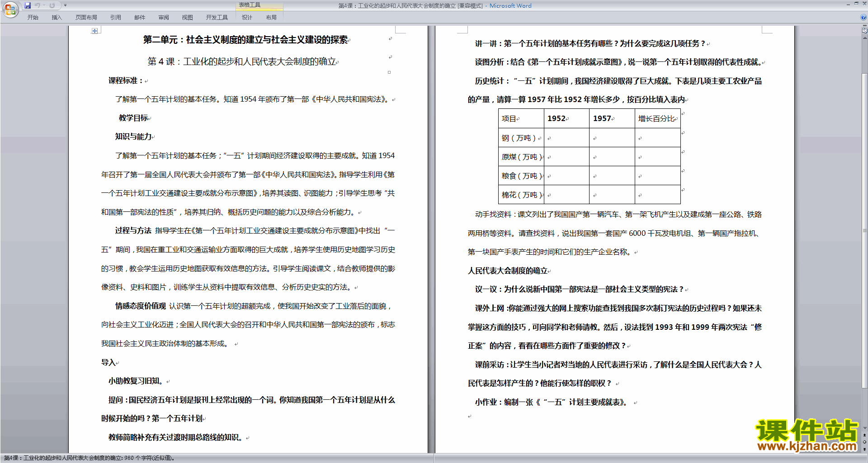Screen dimensions: 868x463
Task: Click the table cell 棉花（万吨）
Action: (x=521, y=195)
